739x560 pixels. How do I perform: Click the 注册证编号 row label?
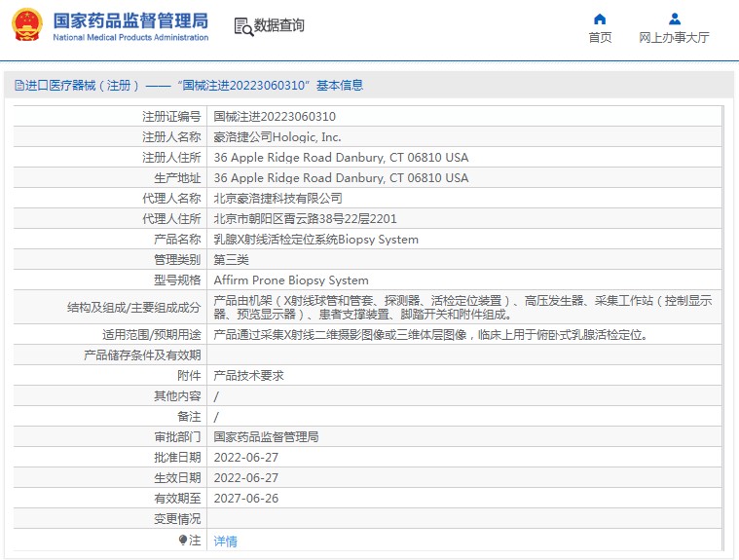(x=171, y=117)
